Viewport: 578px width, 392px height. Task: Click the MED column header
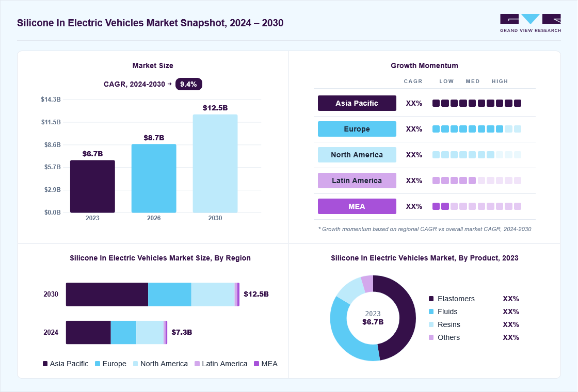[473, 81]
